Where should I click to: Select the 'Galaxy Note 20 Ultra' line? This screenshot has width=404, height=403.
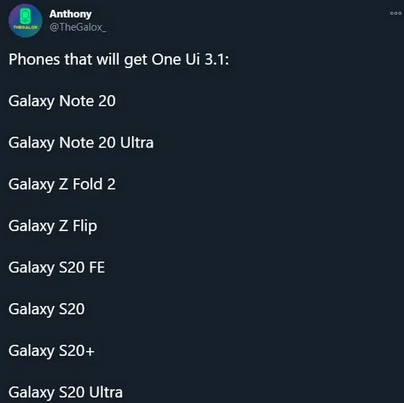(81, 143)
